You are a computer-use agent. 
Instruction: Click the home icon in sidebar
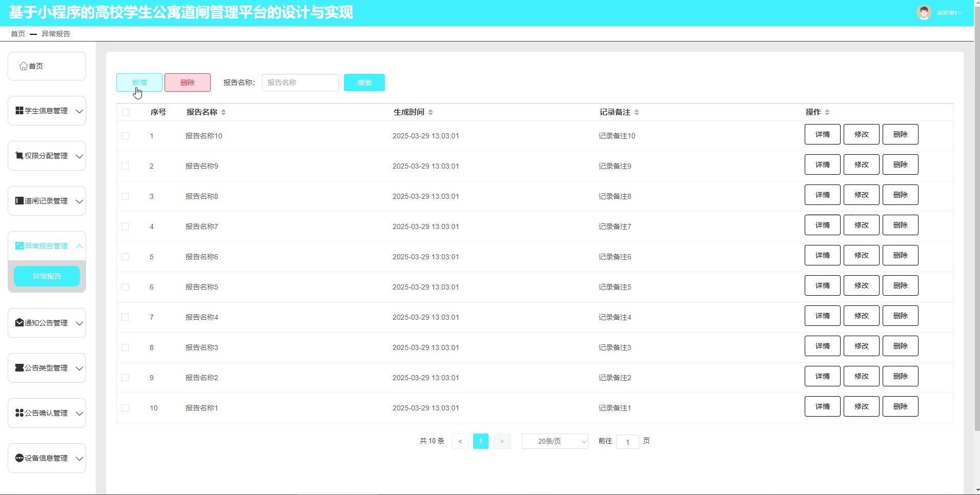point(24,66)
